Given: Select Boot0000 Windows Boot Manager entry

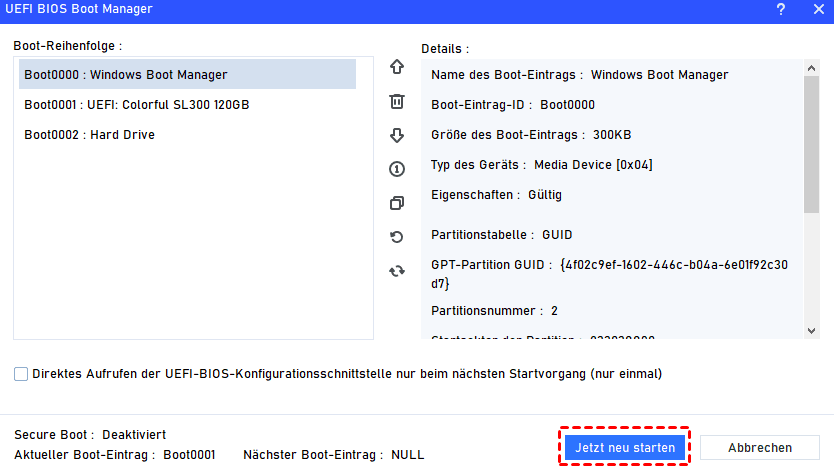Looking at the screenshot, I should pyautogui.click(x=187, y=74).
